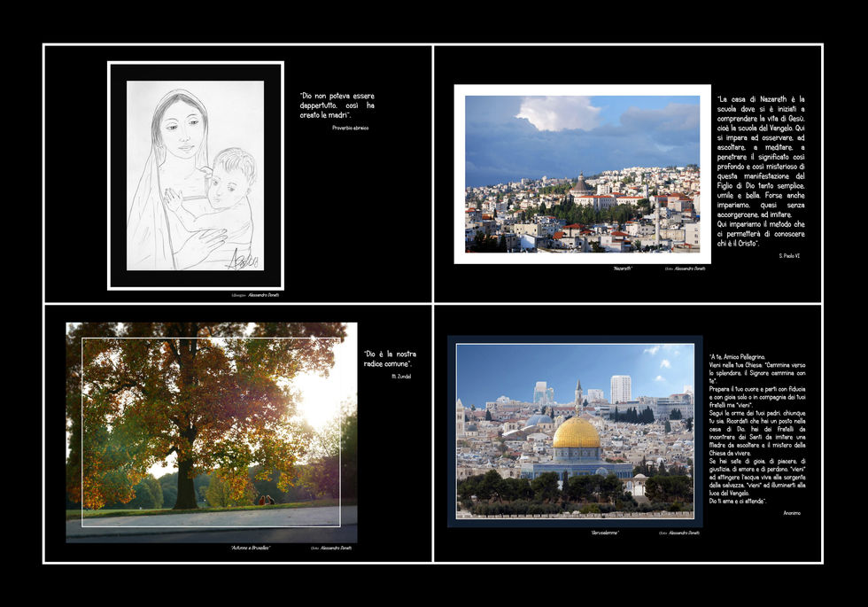The image size is (868, 607).
Task: Click the 'Proverbio ebraico' attribution
Action: (x=350, y=128)
